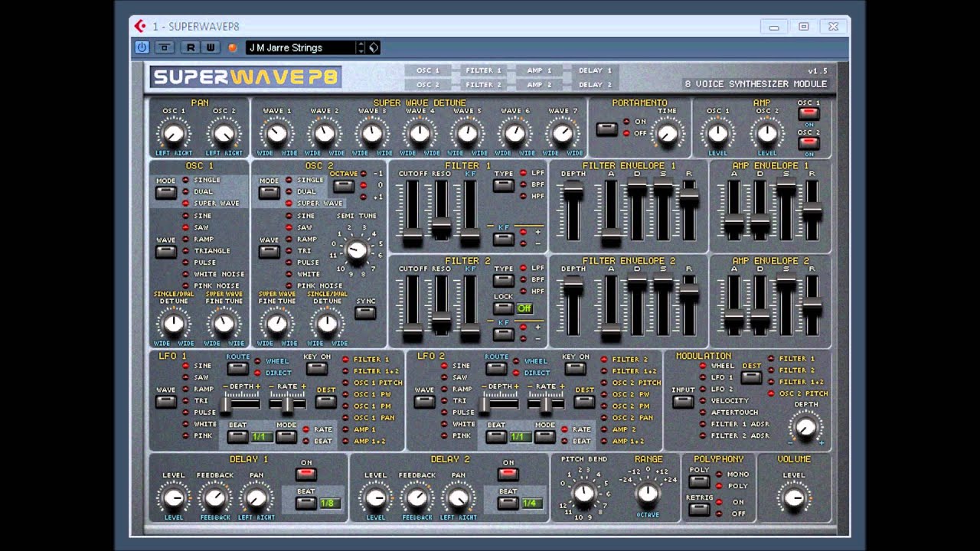The height and width of the screenshot is (551, 980).
Task: Click the Read automation R button
Action: pyautogui.click(x=191, y=47)
